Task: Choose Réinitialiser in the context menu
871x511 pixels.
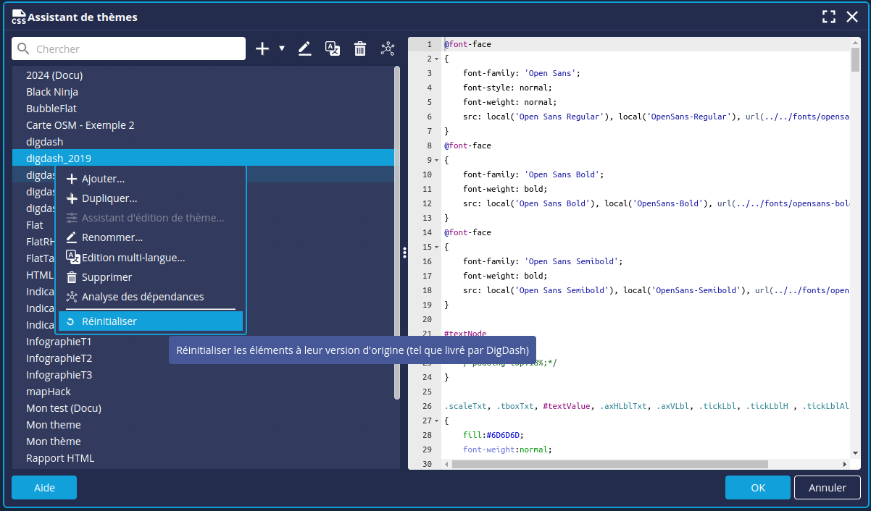Action: tap(150, 321)
